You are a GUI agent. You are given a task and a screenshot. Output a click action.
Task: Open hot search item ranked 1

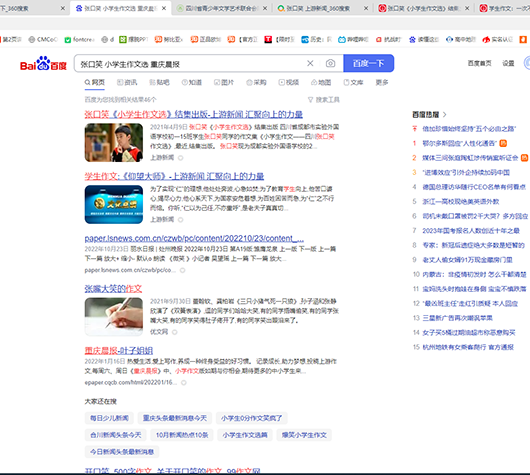[x=459, y=143]
